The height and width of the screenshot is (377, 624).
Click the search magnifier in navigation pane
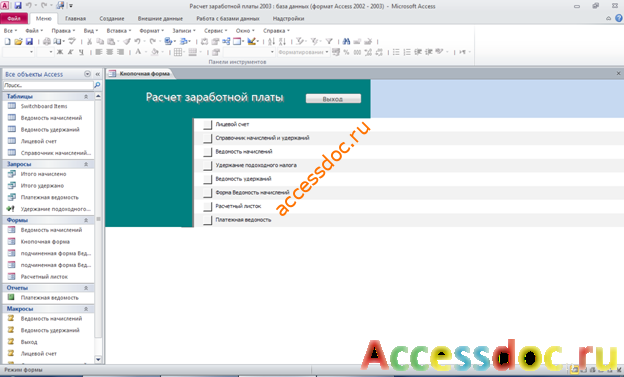point(97,85)
